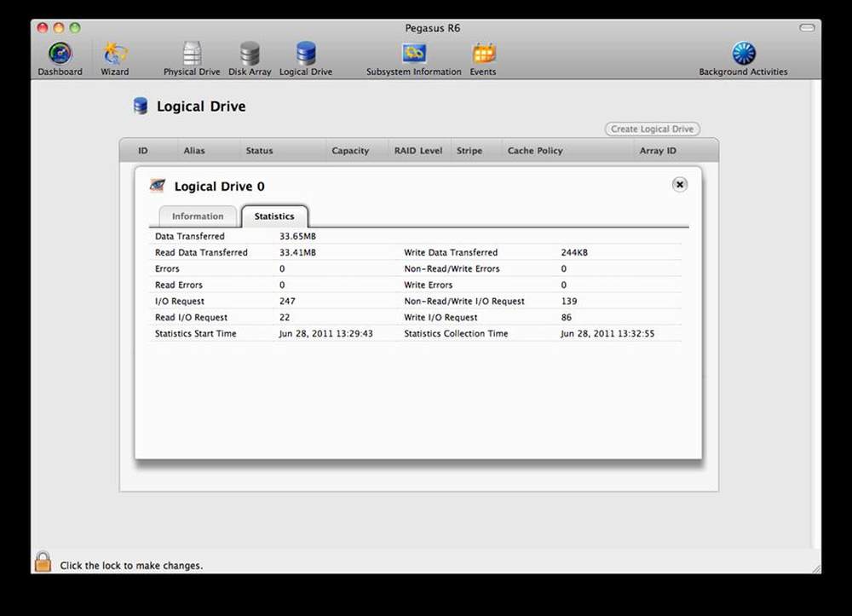Click the lock icon to make changes
Screen dimensions: 852x616
(43, 561)
